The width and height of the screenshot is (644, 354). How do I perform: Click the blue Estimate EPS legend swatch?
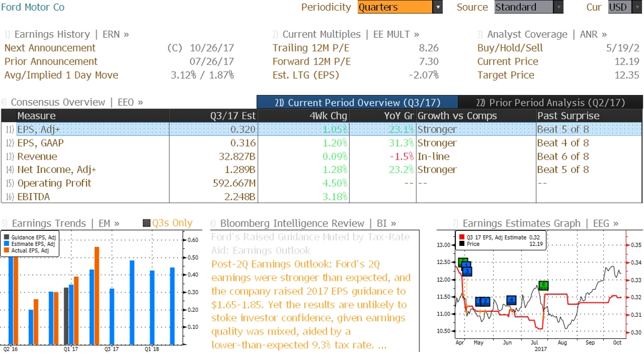(6, 244)
